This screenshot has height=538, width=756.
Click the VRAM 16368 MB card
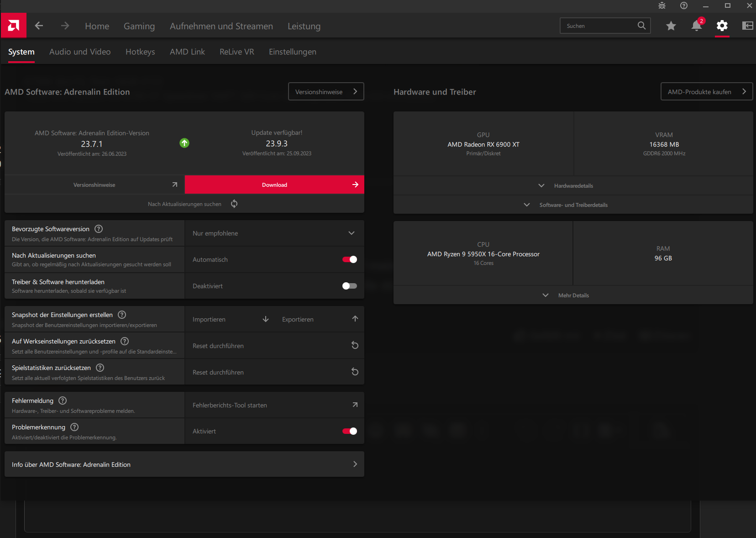[664, 144]
